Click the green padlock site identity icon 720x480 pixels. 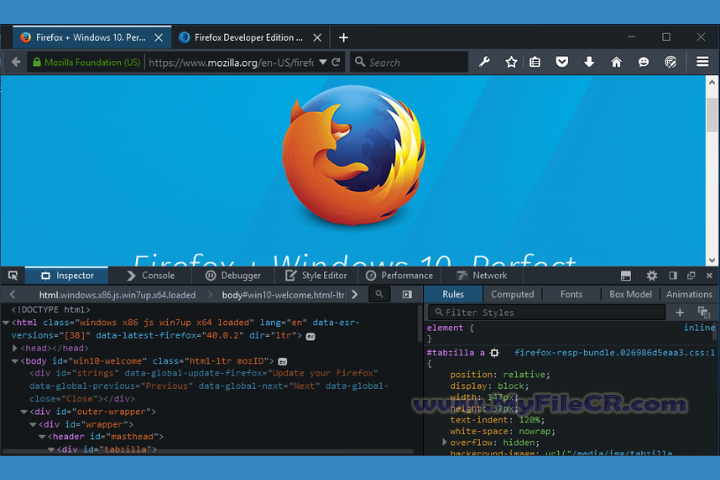pos(37,62)
